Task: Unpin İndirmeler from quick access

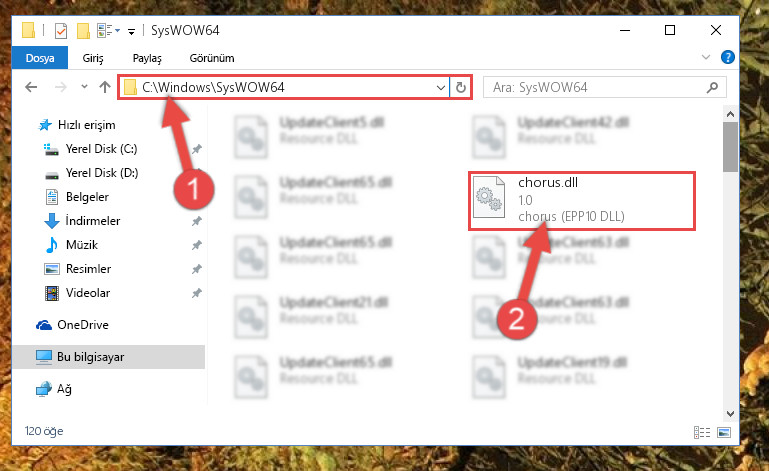Action: pos(197,221)
